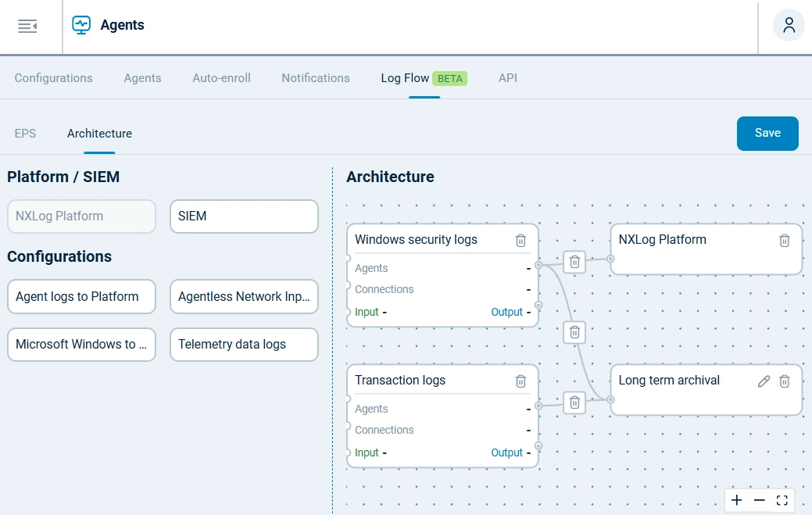Delete the NXLog Platform node
This screenshot has width=812, height=515.
coord(784,241)
